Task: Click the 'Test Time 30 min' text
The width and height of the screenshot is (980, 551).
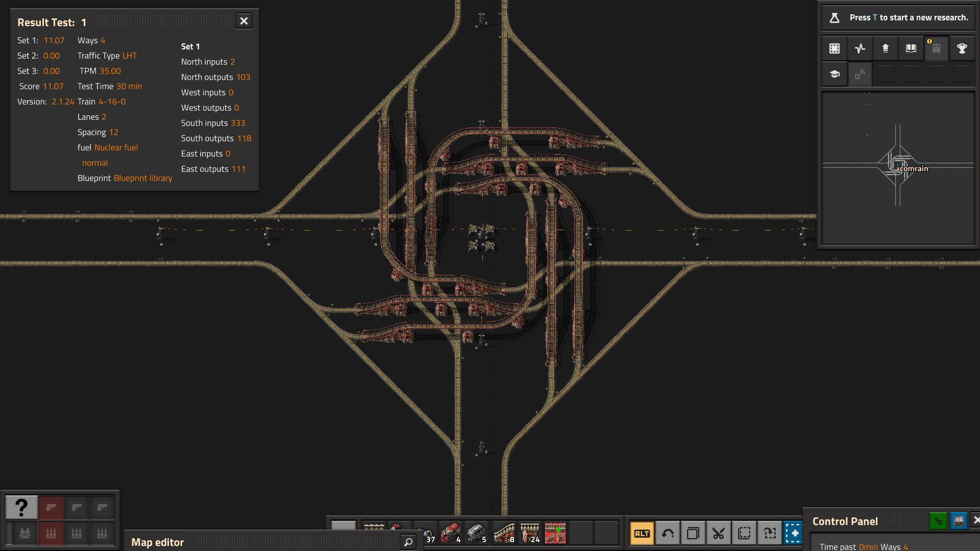Action: coord(110,86)
